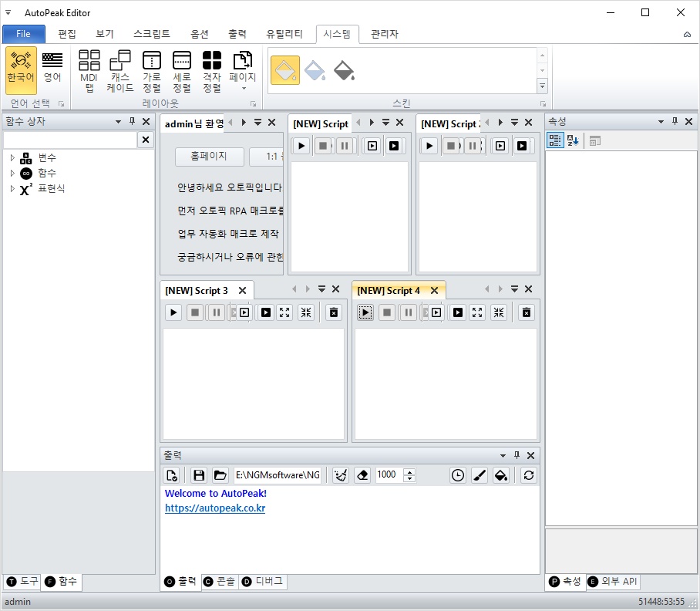
Task: Delete contents in Script 3 toolbar
Action: (x=334, y=312)
